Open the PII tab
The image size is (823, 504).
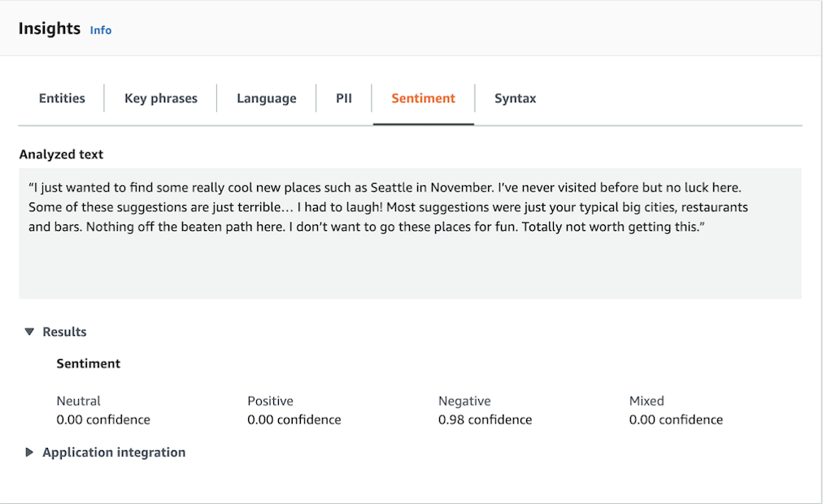coord(344,98)
